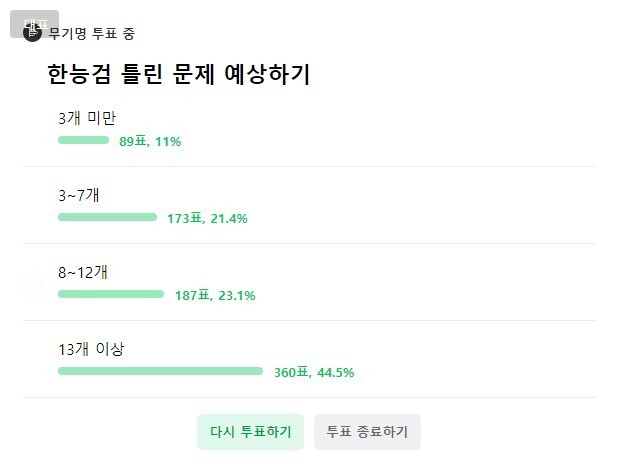Select the 8~12개 option
This screenshot has height=474, width=618.
[83, 272]
